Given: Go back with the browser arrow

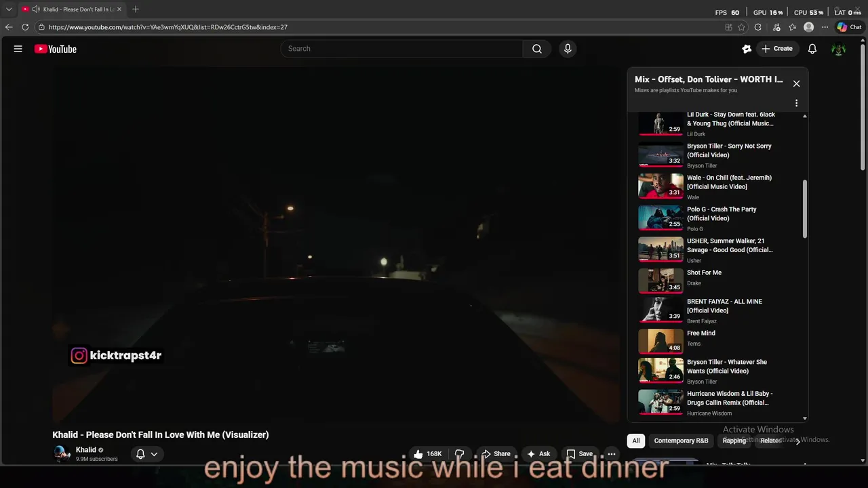Looking at the screenshot, I should point(9,27).
